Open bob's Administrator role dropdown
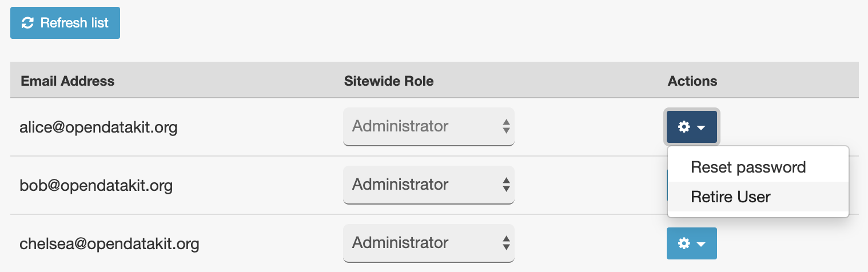This screenshot has height=272, width=868. point(429,185)
